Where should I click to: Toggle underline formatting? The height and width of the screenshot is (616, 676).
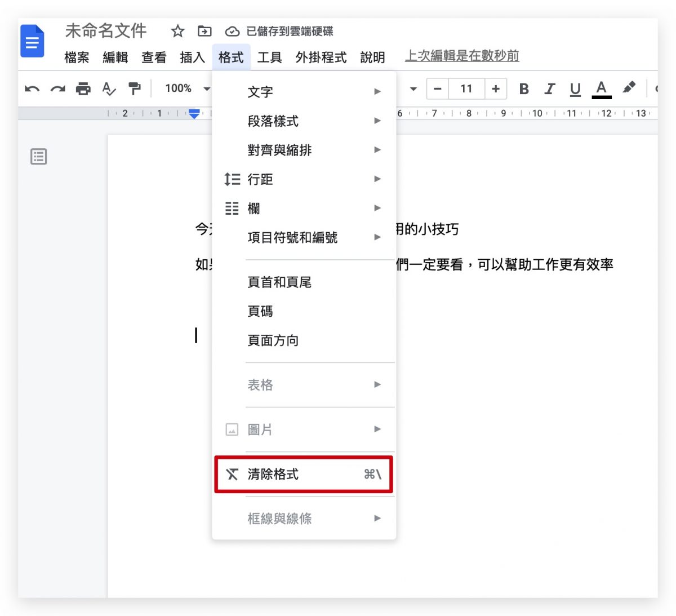(x=575, y=89)
